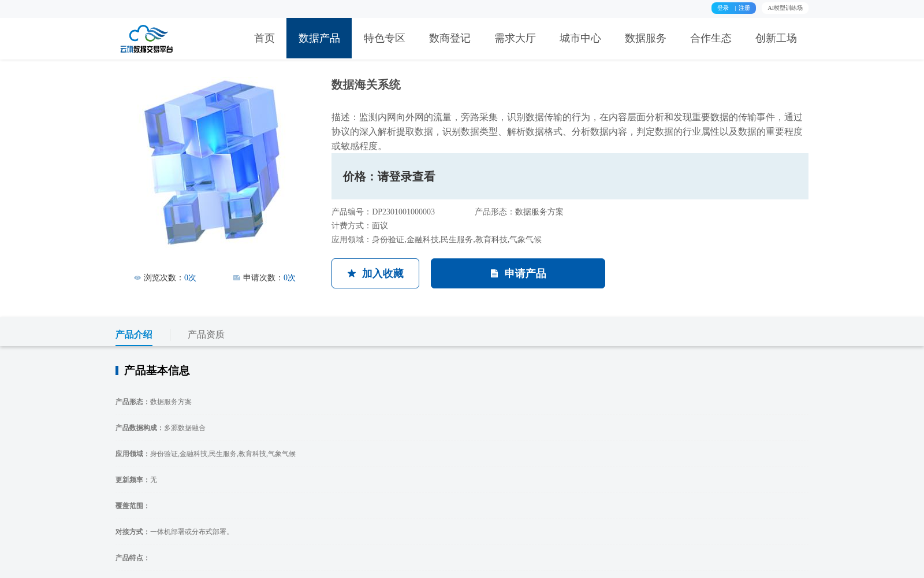Click the 应用领域 line in basic info section
Image resolution: width=924 pixels, height=578 pixels.
pyautogui.click(x=206, y=454)
